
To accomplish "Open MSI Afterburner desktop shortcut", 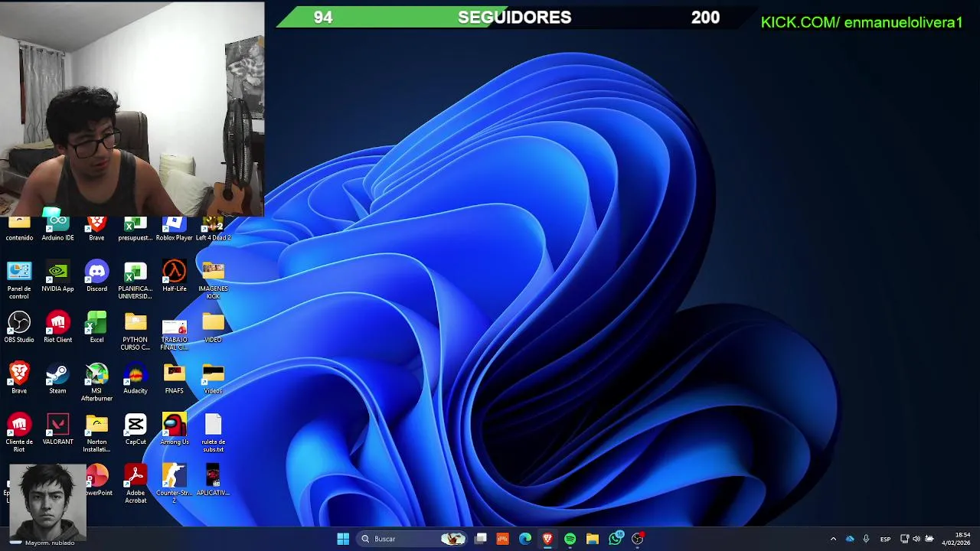I will [x=96, y=383].
